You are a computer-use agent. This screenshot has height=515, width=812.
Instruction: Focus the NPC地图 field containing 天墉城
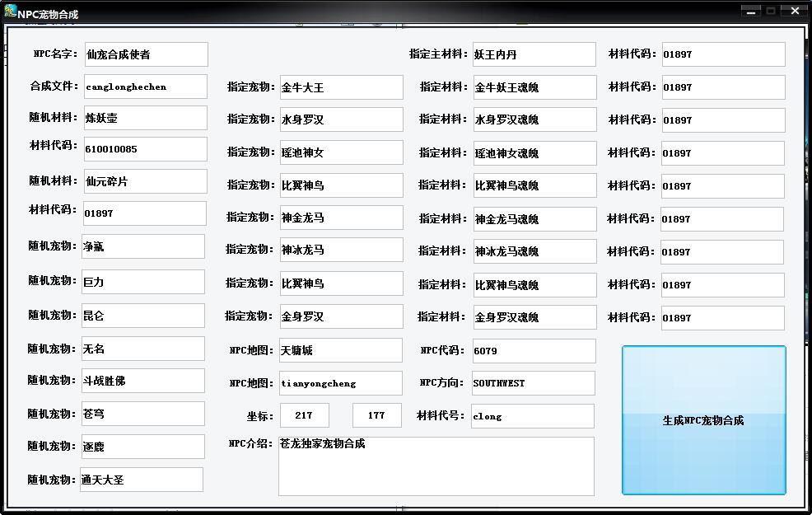(340, 350)
